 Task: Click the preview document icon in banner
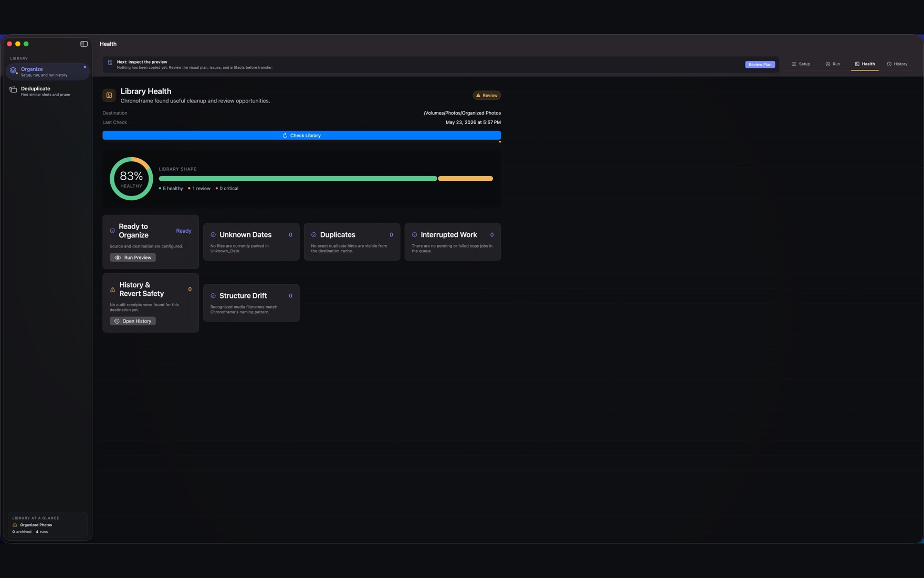(x=110, y=63)
